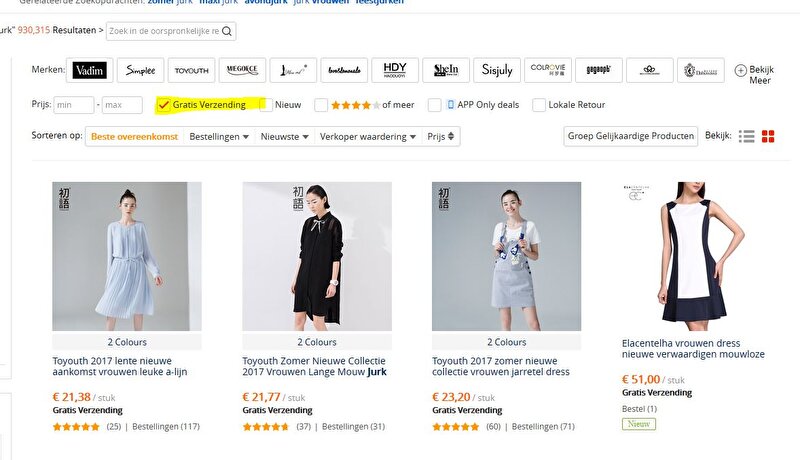Click the (60) reviews count
Viewport: 800px width, 460px height.
click(493, 427)
